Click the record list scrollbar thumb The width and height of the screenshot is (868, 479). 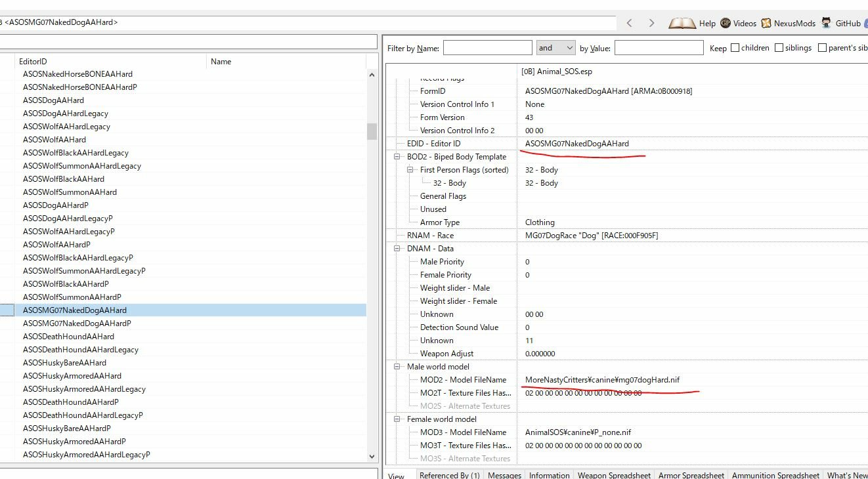pyautogui.click(x=372, y=131)
